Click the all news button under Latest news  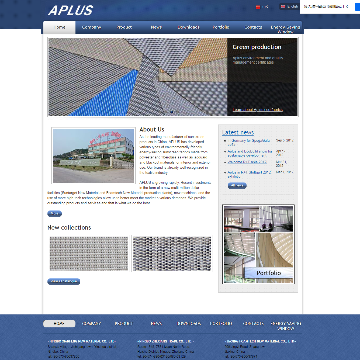(x=237, y=186)
